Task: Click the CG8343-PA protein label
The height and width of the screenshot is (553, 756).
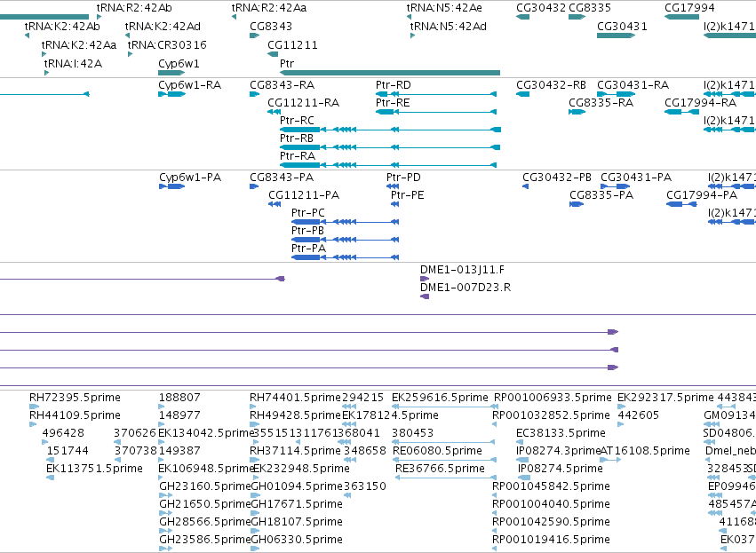Action: point(282,178)
